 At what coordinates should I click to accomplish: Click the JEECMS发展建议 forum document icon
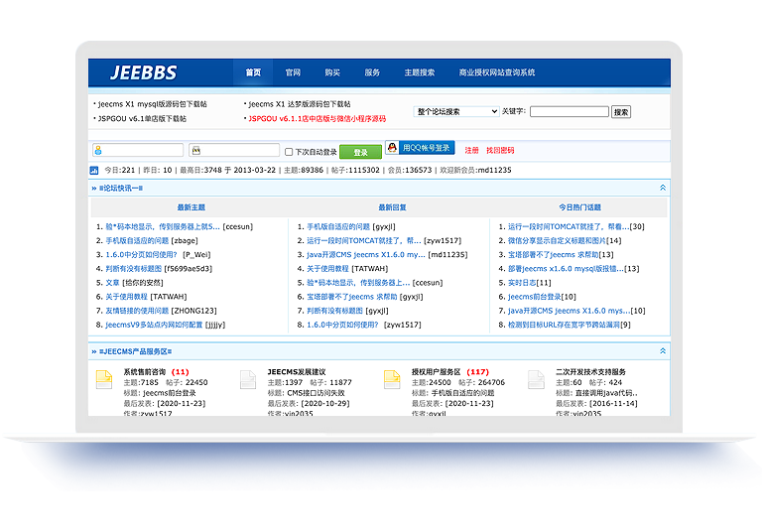point(248,380)
